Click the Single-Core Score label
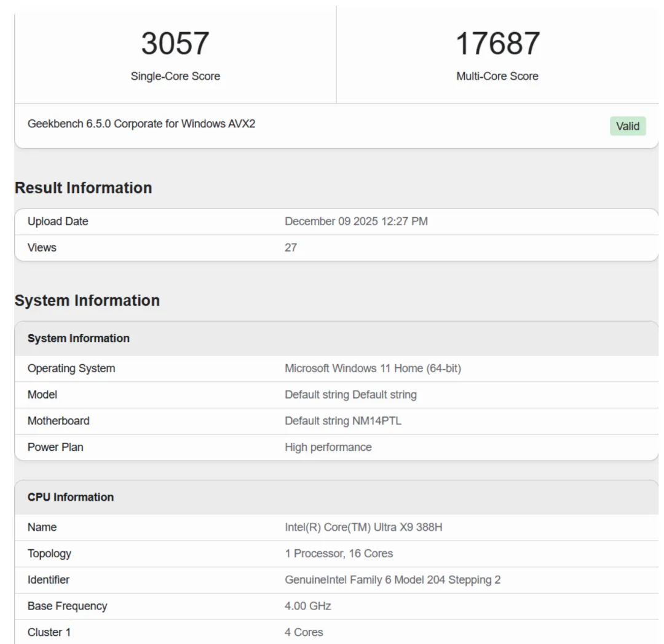Viewport: 664px width, 644px height. click(174, 76)
